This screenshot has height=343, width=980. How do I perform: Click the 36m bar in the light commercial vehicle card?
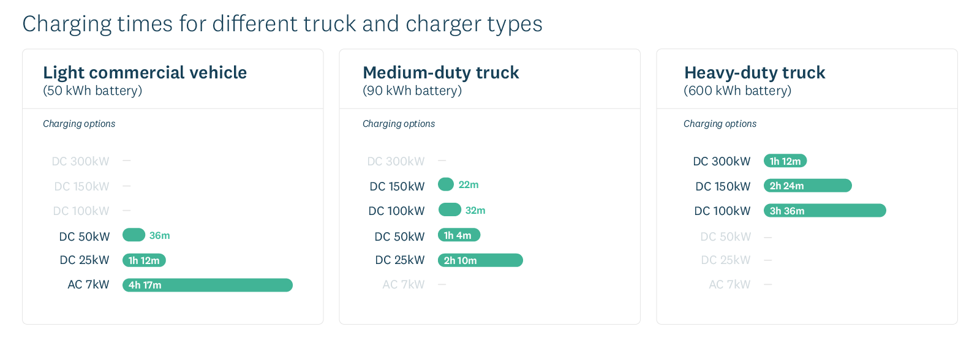point(134,235)
